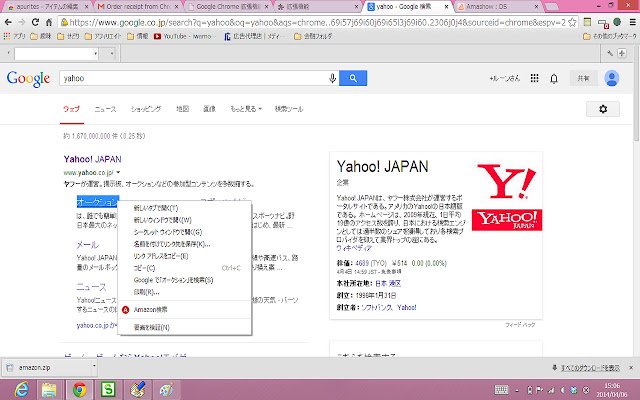This screenshot has height=400, width=640.
Task: Open File Explorer from the taskbar
Action: tap(49, 389)
